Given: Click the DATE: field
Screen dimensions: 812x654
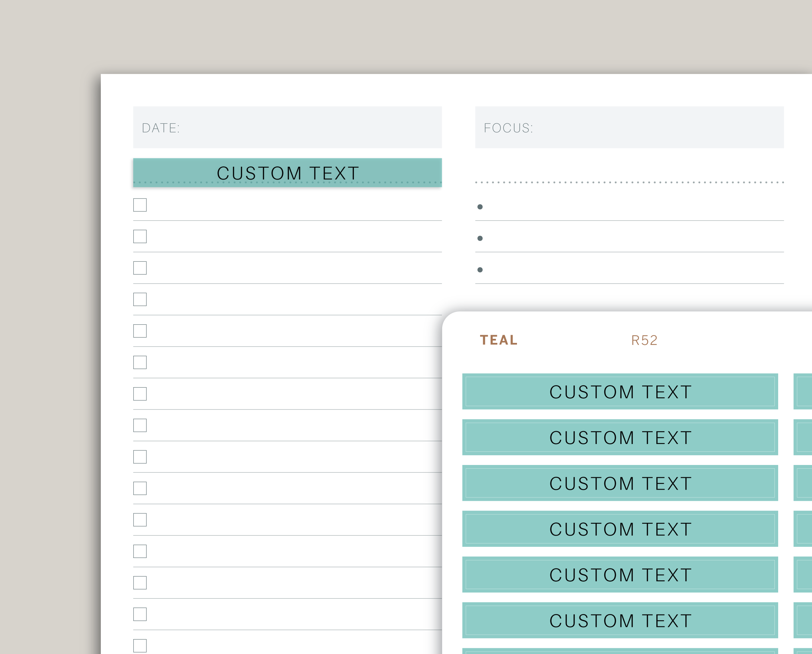Looking at the screenshot, I should click(x=287, y=127).
